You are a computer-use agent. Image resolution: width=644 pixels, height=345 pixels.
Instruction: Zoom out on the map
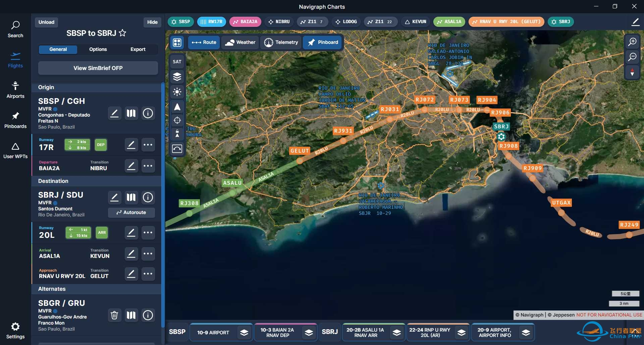coord(632,57)
